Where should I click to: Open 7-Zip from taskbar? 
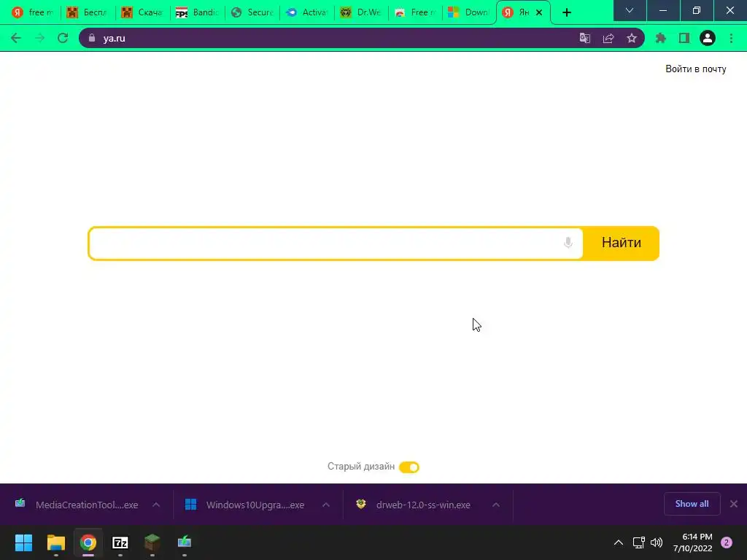tap(120, 542)
